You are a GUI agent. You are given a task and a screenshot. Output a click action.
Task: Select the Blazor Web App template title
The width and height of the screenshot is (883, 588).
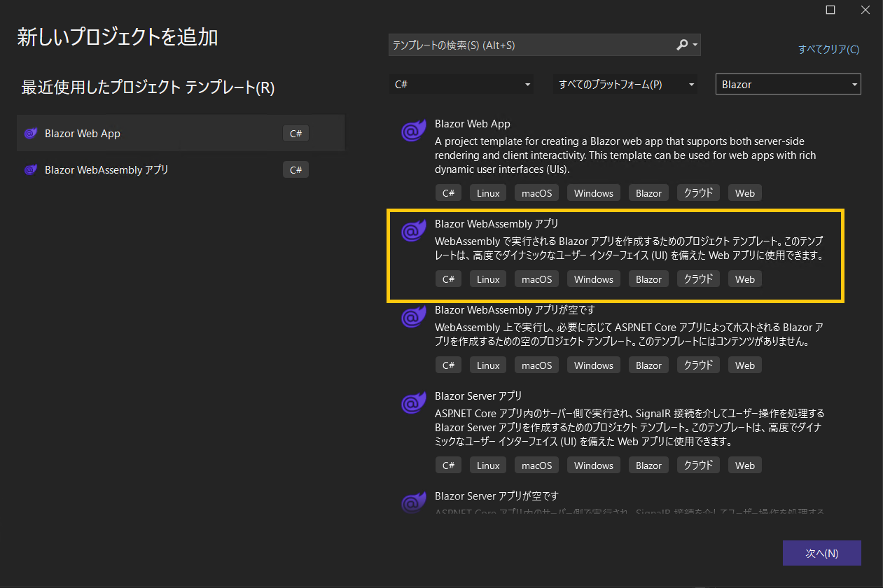coord(473,124)
